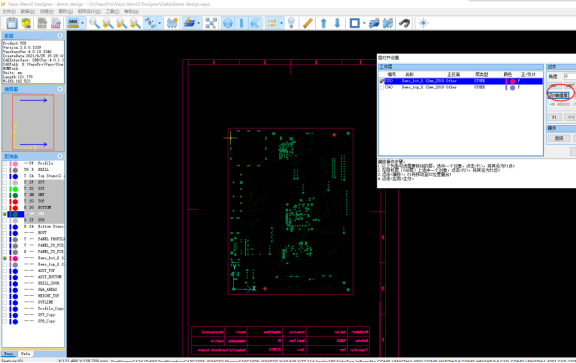
Task: Collapse the layer list panel header arrow
Action: tap(60, 156)
